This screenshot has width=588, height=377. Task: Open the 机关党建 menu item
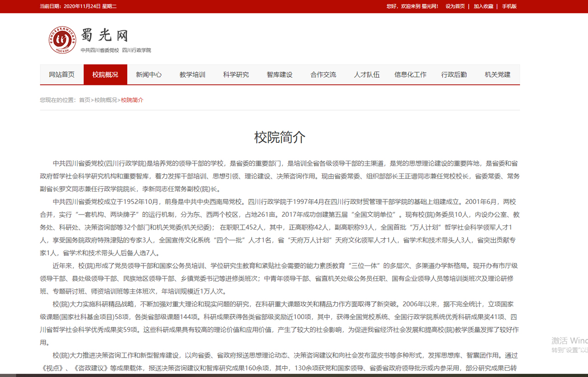498,74
